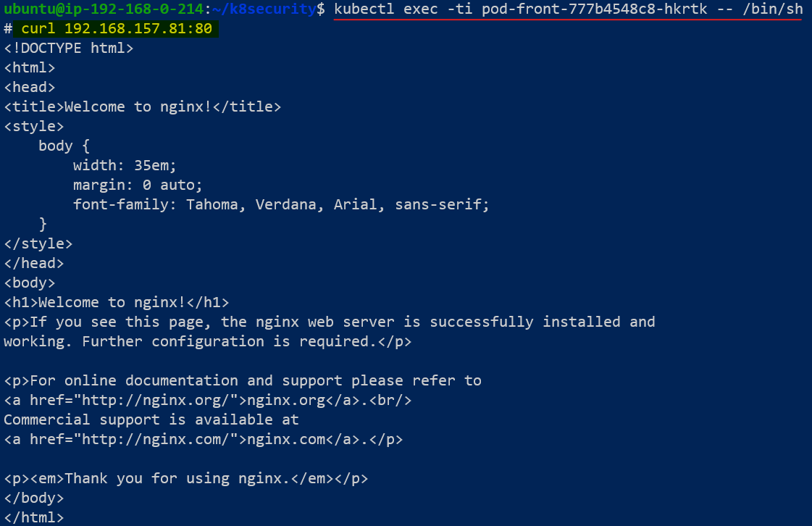
Task: Click the ubuntu@ip-192-168-0-214 prompt text
Action: 104,9
